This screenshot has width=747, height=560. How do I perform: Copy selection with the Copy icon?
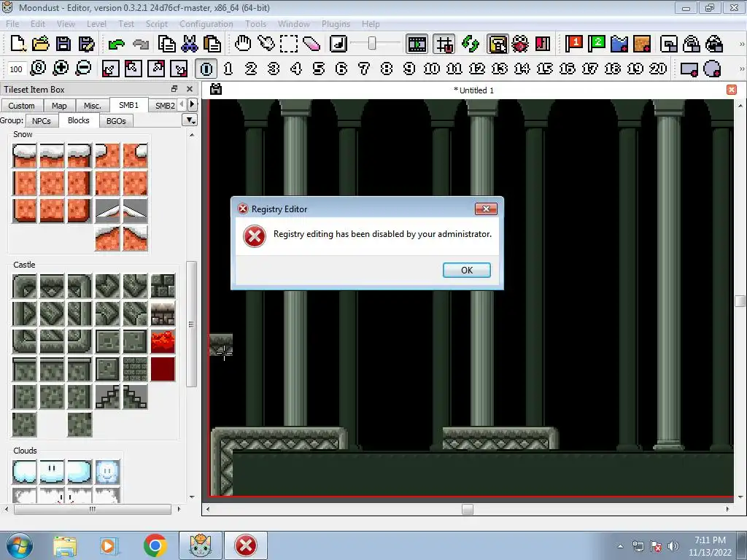167,44
